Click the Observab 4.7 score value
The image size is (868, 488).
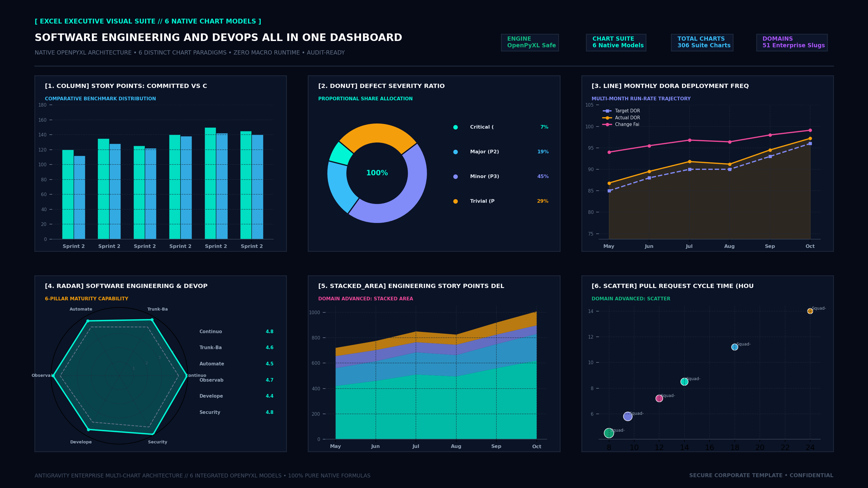click(x=269, y=380)
